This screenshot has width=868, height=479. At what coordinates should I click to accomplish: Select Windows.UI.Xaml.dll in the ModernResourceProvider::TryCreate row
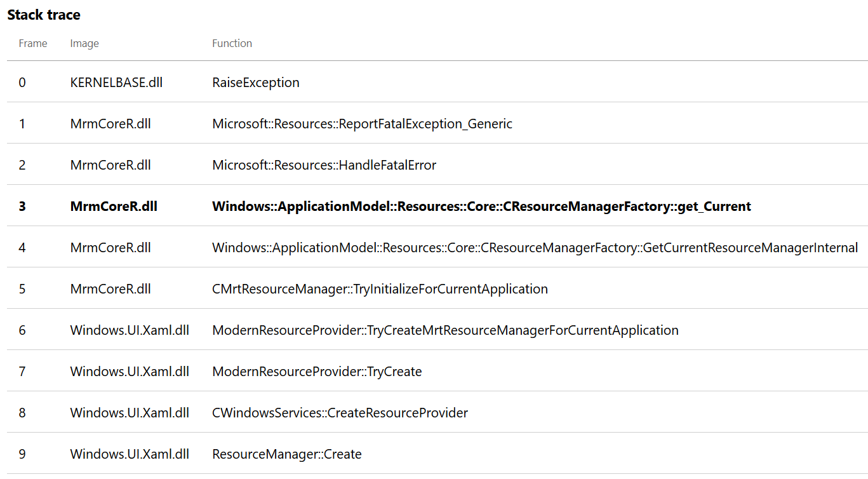tap(130, 372)
